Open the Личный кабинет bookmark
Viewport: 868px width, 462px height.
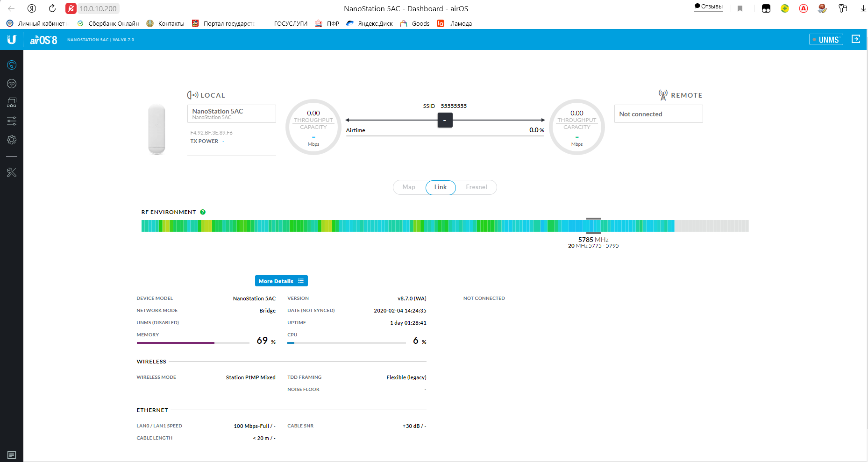(37, 23)
